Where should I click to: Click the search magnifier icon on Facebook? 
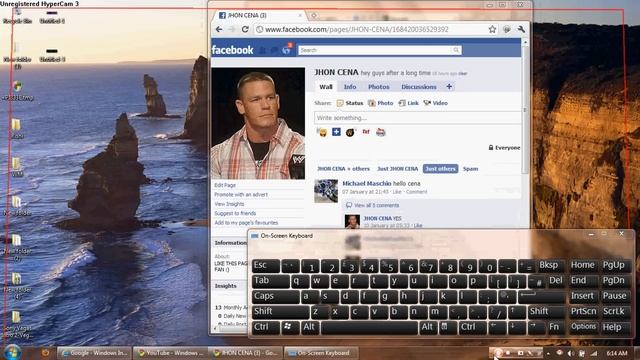click(456, 50)
